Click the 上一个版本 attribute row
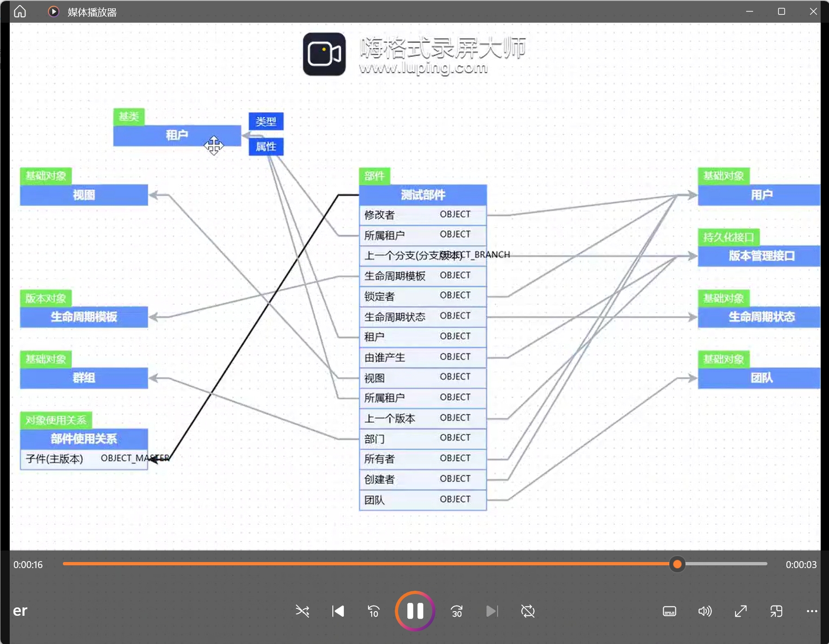Image resolution: width=829 pixels, height=644 pixels. tap(423, 419)
